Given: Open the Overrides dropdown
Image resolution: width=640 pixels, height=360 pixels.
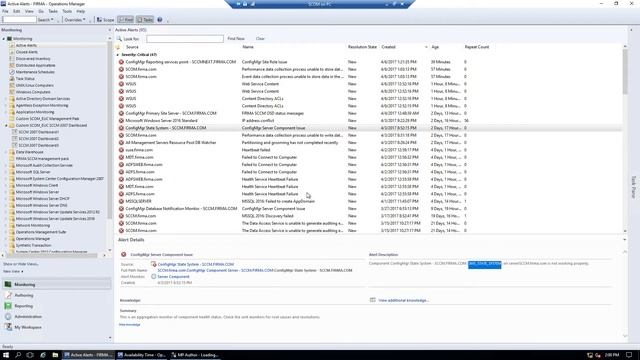Looking at the screenshot, I should 75,20.
